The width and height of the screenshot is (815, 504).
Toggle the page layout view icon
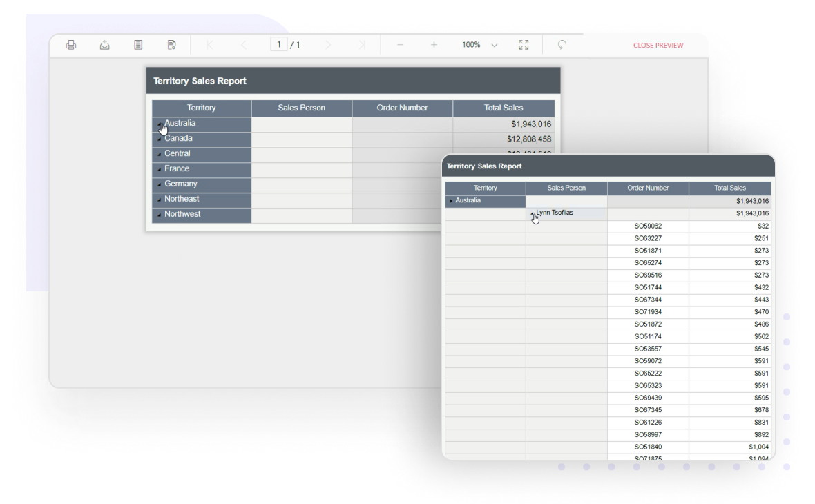tap(138, 45)
